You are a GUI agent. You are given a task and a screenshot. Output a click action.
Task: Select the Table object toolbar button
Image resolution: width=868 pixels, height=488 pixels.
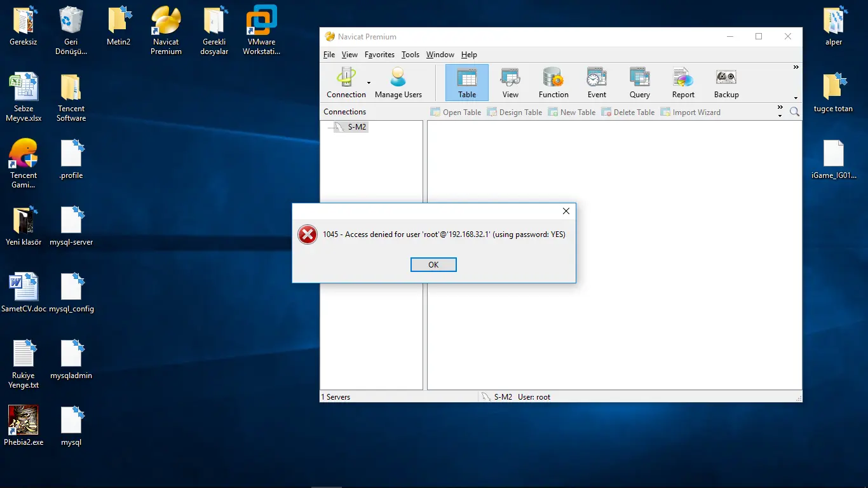[467, 83]
